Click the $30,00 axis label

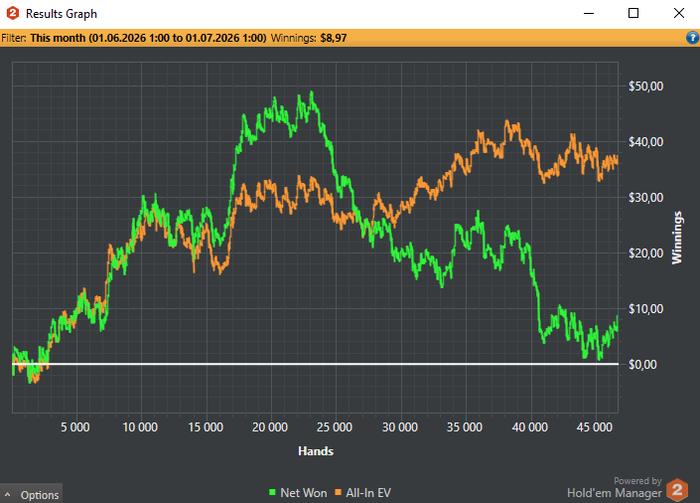click(x=646, y=198)
